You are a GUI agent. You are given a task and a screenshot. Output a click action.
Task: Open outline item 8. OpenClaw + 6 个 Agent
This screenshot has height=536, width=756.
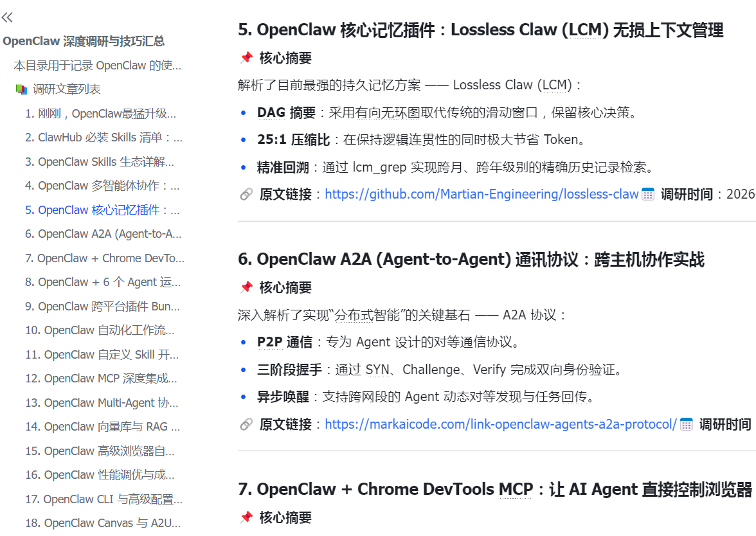pos(103,282)
